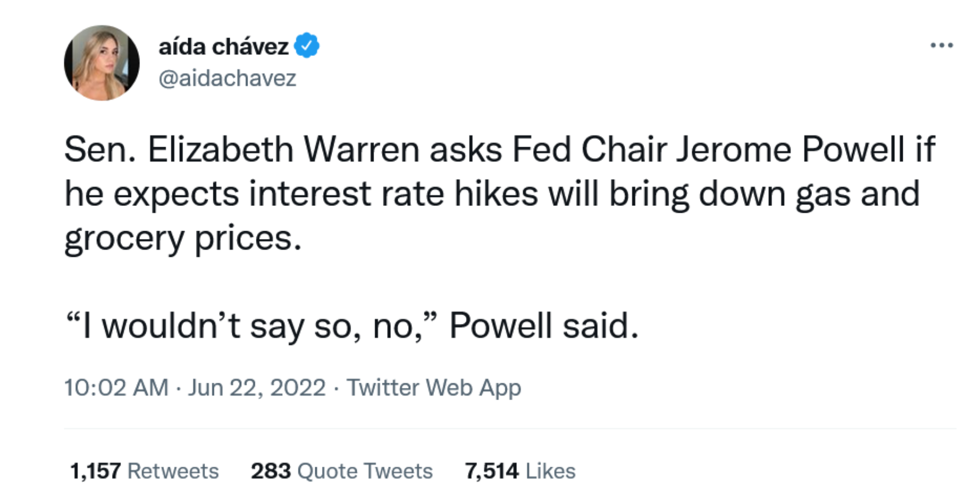
Task: Open the Twitter Web App source link
Action: (433, 388)
